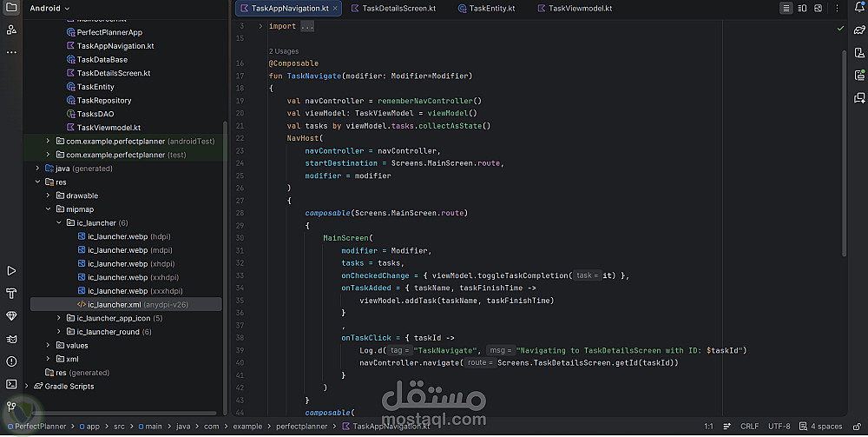The width and height of the screenshot is (868, 437).
Task: Open the editor tabs options menu
Action: click(x=837, y=9)
